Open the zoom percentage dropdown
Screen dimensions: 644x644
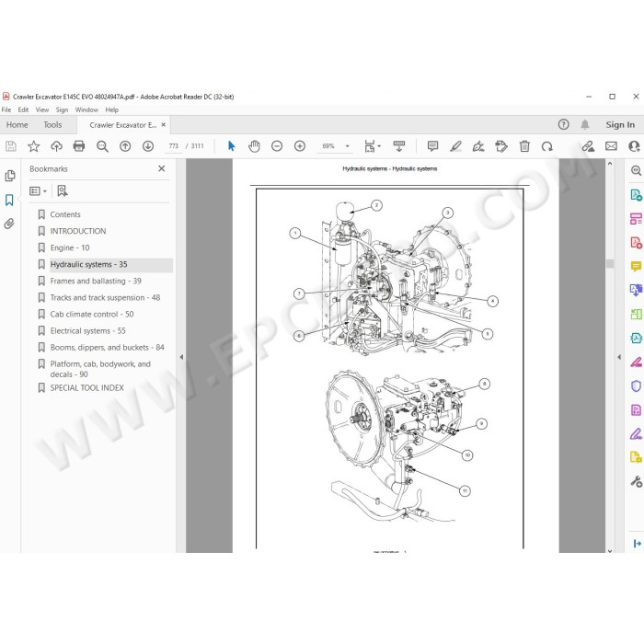(348, 146)
